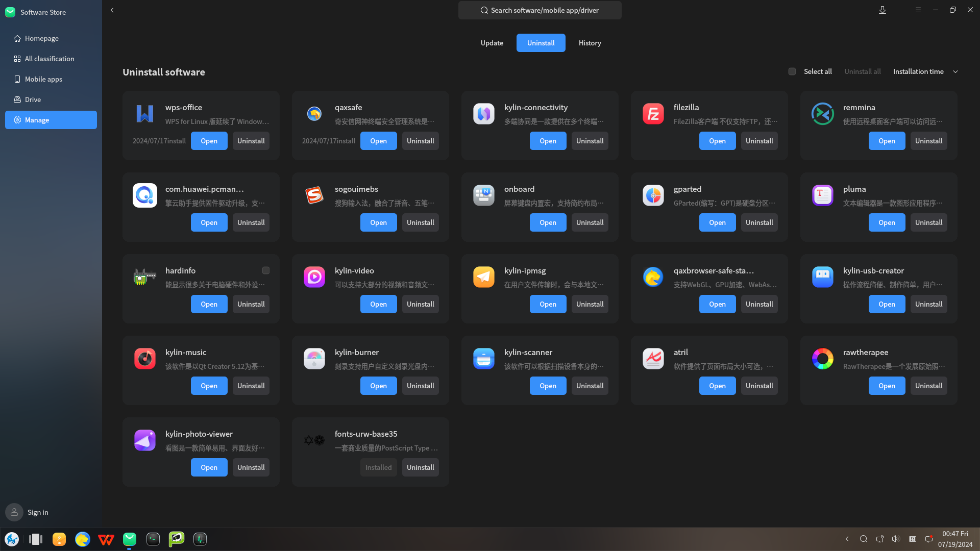This screenshot has height=551, width=980.
Task: Click the volume icon in the system tray
Action: pyautogui.click(x=895, y=539)
